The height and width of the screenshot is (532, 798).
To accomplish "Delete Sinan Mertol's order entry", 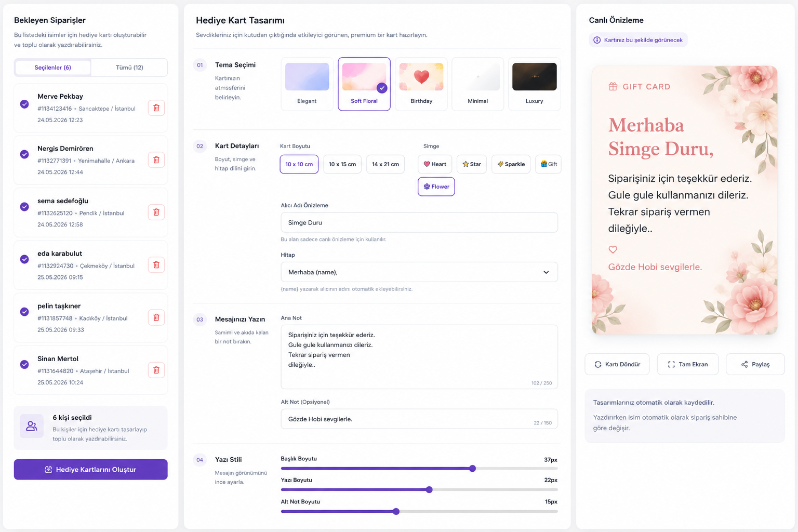I will (156, 370).
